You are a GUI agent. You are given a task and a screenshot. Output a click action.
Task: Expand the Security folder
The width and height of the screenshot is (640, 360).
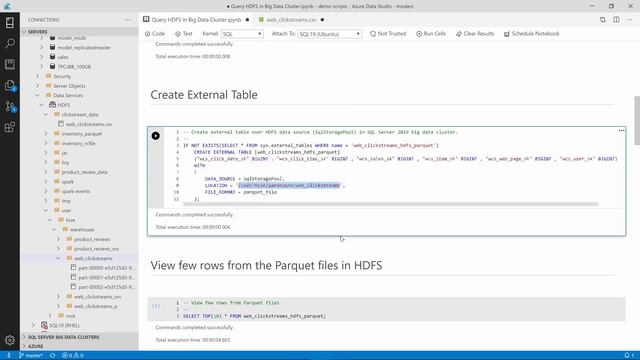(38, 76)
